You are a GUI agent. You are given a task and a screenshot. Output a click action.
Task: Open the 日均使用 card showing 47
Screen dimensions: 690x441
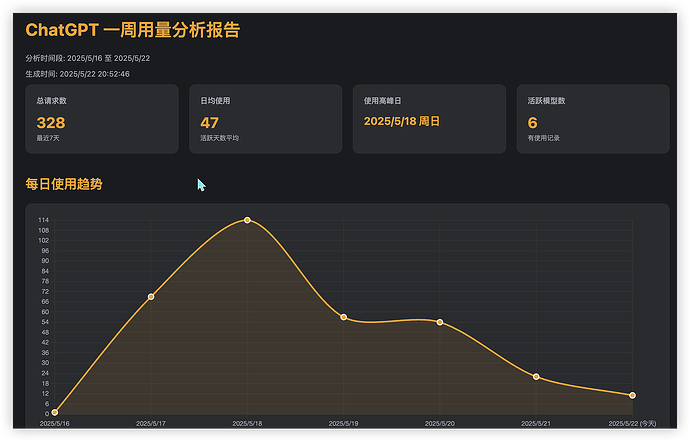coord(265,119)
